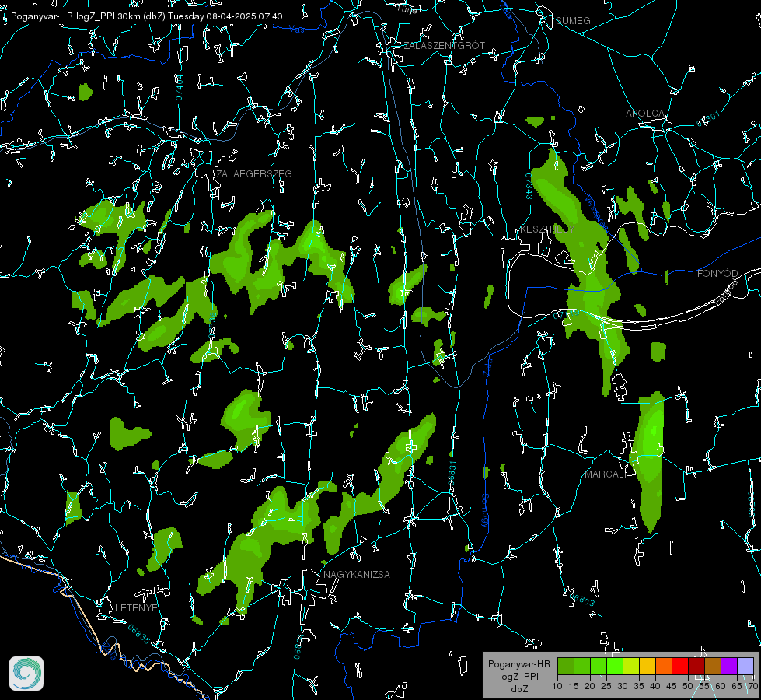Screen dimensions: 761x700
Task: Click the swirl weather service logo
Action: pyautogui.click(x=26, y=674)
